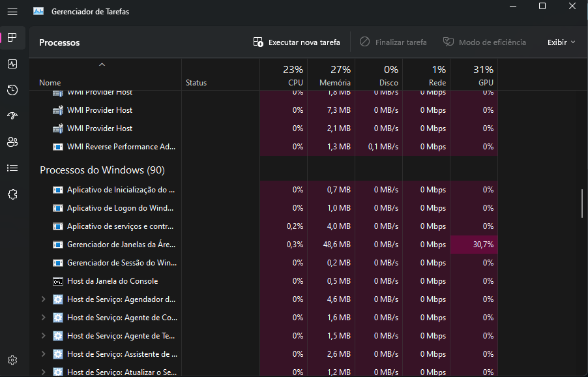Image resolution: width=588 pixels, height=377 pixels.
Task: Click the Host de Serviço Agente de Te gear icon
Action: (58, 336)
